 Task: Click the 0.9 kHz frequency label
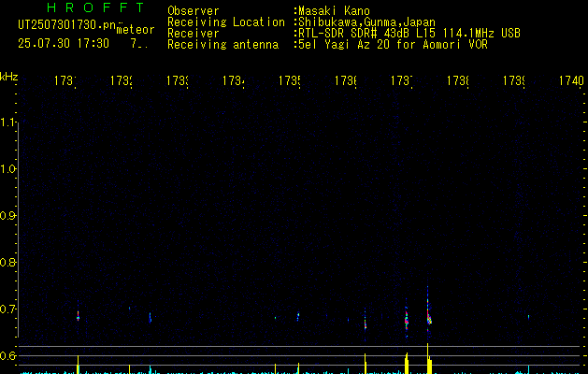click(8, 216)
